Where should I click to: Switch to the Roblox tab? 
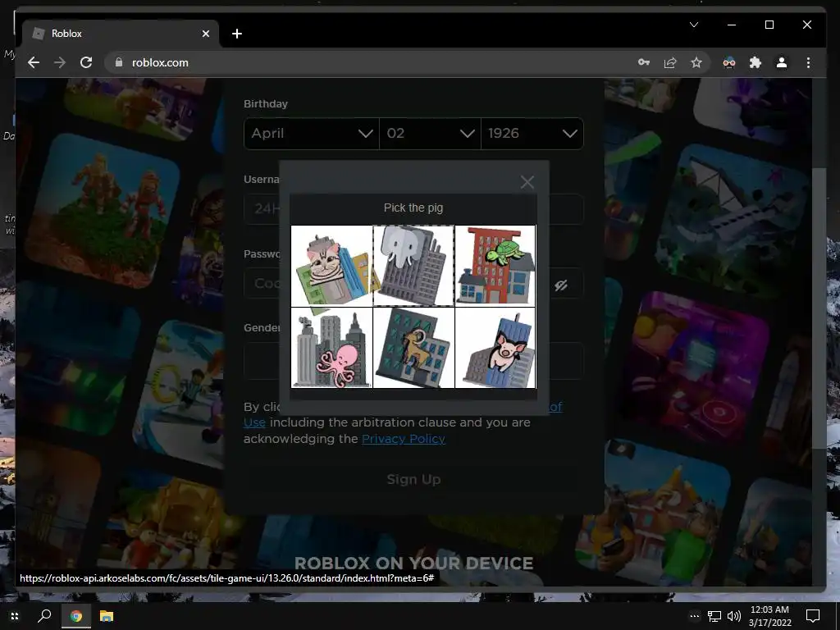(x=121, y=34)
